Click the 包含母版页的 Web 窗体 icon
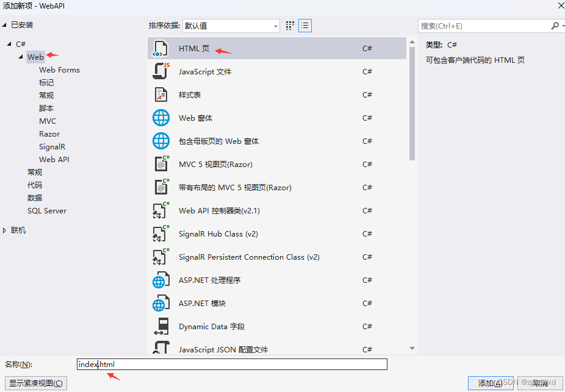The height and width of the screenshot is (392, 565). click(x=160, y=141)
